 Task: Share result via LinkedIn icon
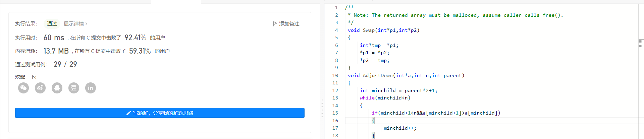coord(91,88)
